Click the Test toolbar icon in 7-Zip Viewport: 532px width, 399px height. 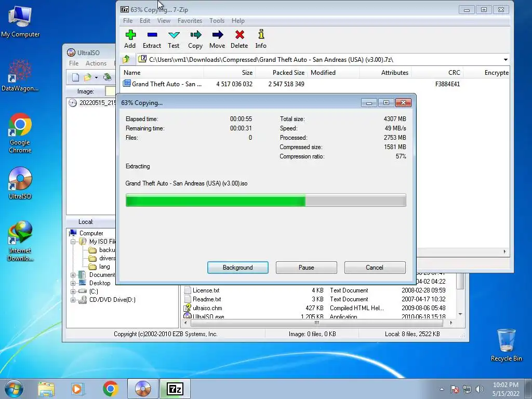[x=174, y=39]
